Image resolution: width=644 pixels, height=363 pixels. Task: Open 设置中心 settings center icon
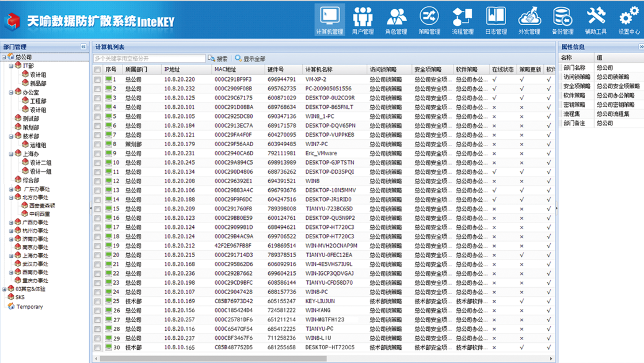(629, 20)
